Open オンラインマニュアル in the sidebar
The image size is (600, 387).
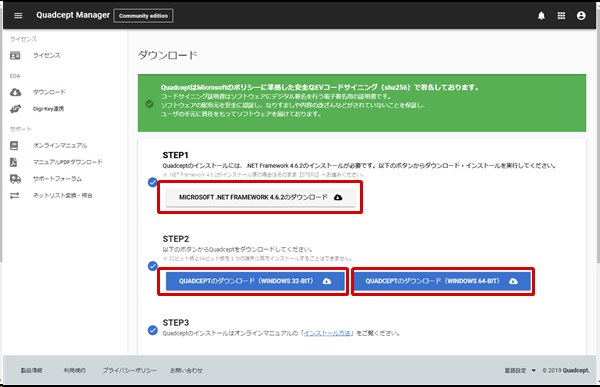(60, 145)
